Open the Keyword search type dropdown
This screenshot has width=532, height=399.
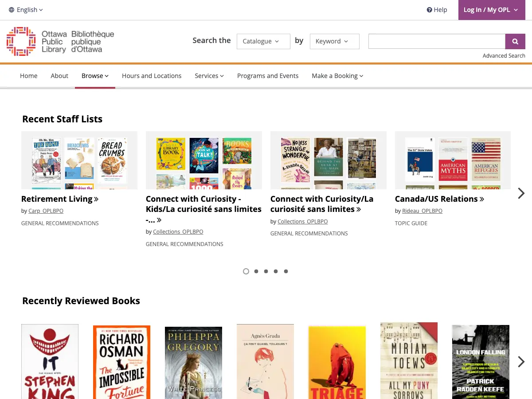(334, 41)
